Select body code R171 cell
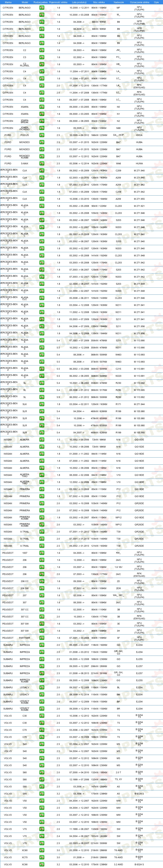This screenshot has height=868, width=163. tap(118, 404)
